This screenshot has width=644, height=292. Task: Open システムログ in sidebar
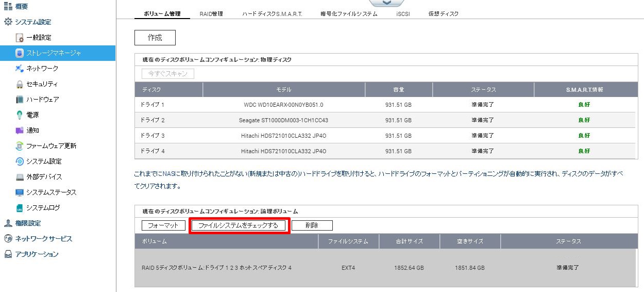click(x=43, y=208)
